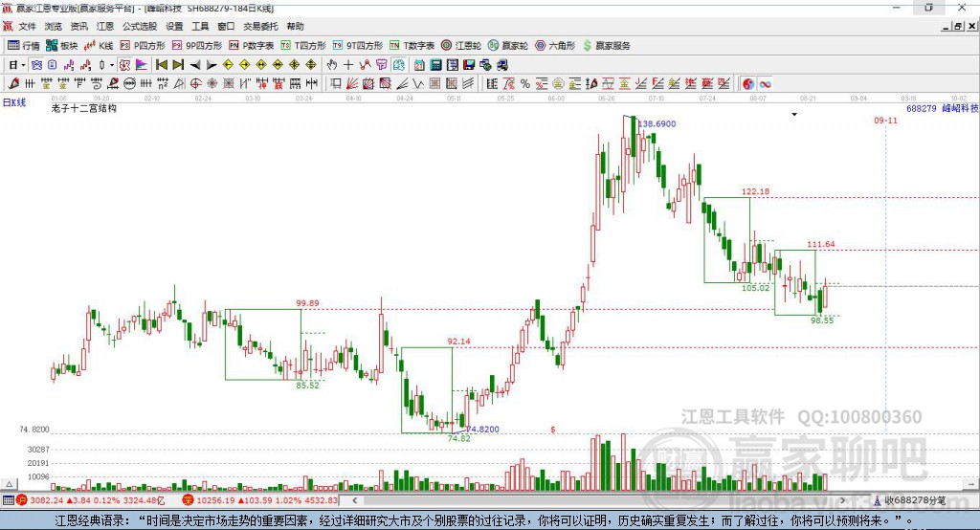The image size is (980, 530).
Task: Open the 交易委托 menu
Action: 260,26
